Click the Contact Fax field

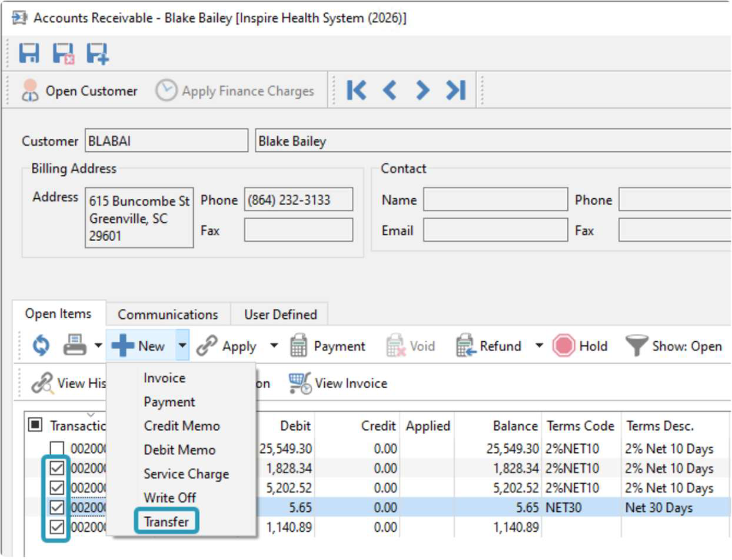(674, 230)
